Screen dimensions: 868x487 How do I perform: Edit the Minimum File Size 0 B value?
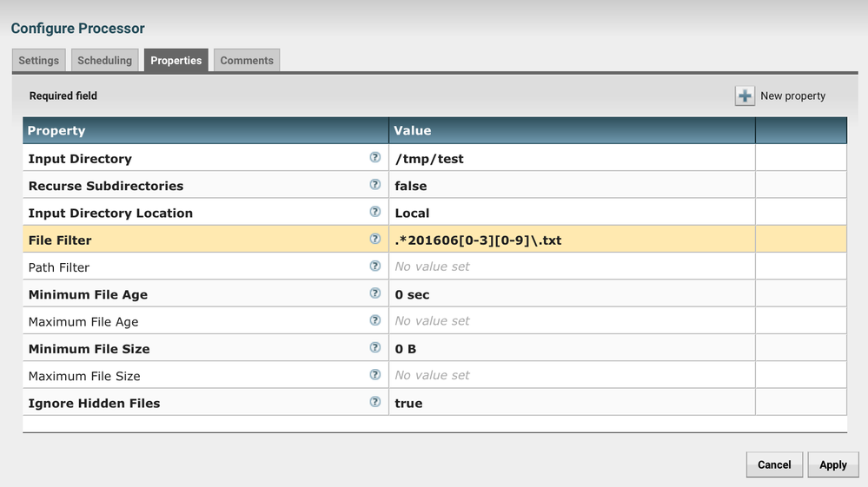[572, 348]
